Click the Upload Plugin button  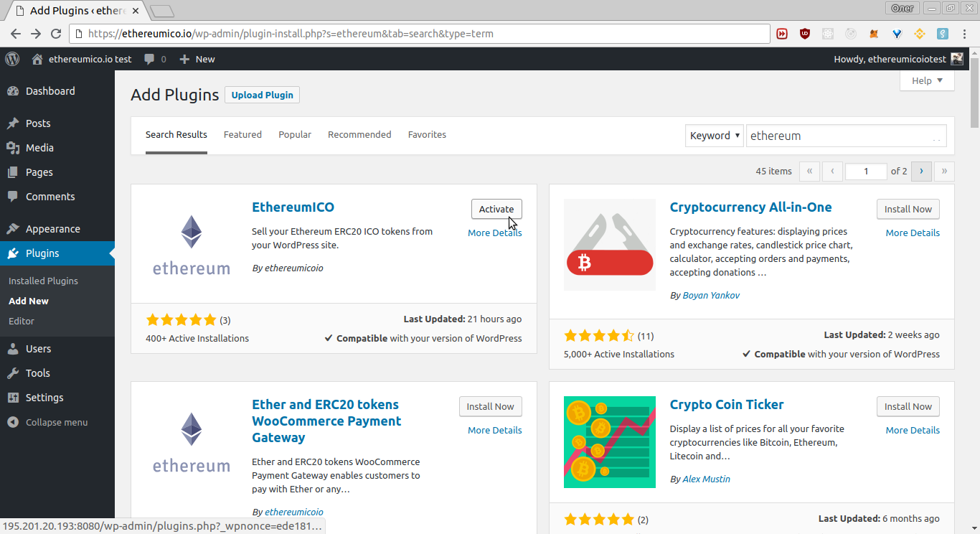click(263, 95)
